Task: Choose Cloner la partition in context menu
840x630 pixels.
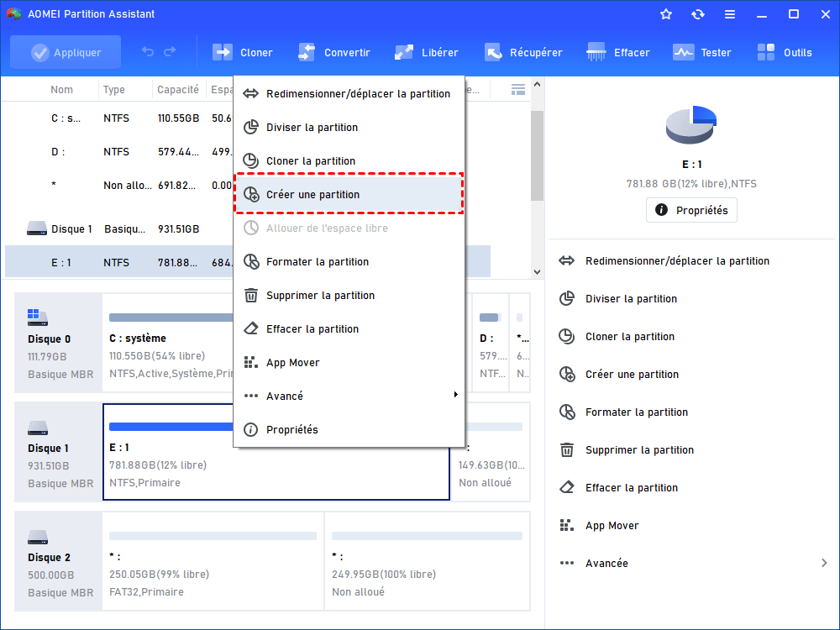Action: pyautogui.click(x=349, y=160)
